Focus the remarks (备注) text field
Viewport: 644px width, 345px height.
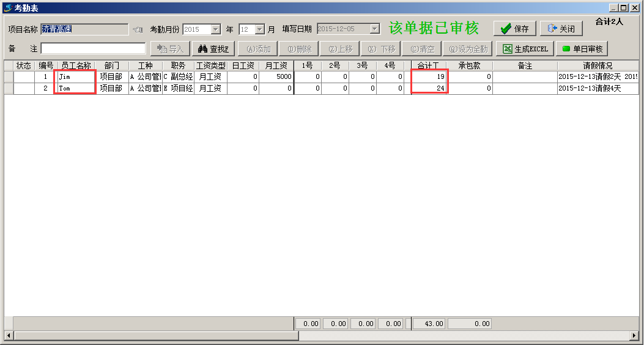click(x=93, y=48)
